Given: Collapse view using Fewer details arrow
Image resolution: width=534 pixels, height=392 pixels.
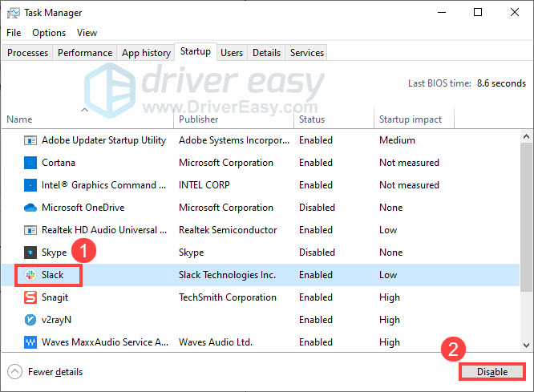Looking at the screenshot, I should [14, 372].
